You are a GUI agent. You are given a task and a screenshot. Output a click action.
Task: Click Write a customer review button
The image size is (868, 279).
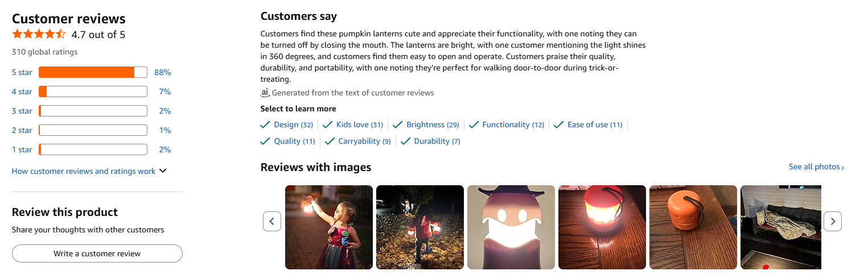point(97,253)
